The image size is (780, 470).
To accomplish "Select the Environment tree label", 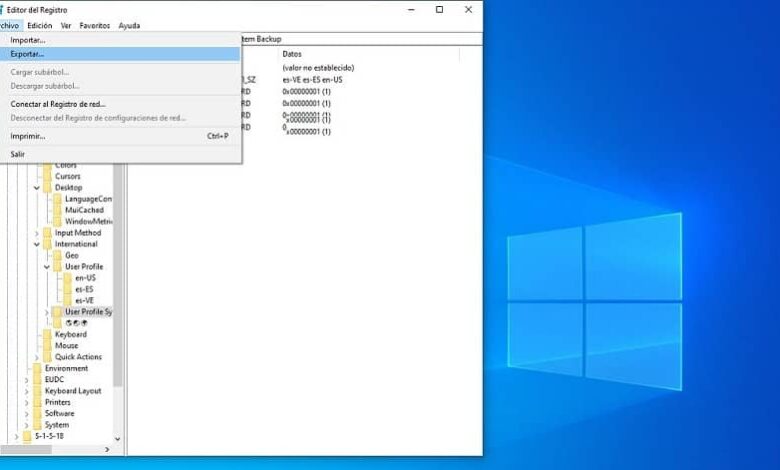I will coord(66,369).
